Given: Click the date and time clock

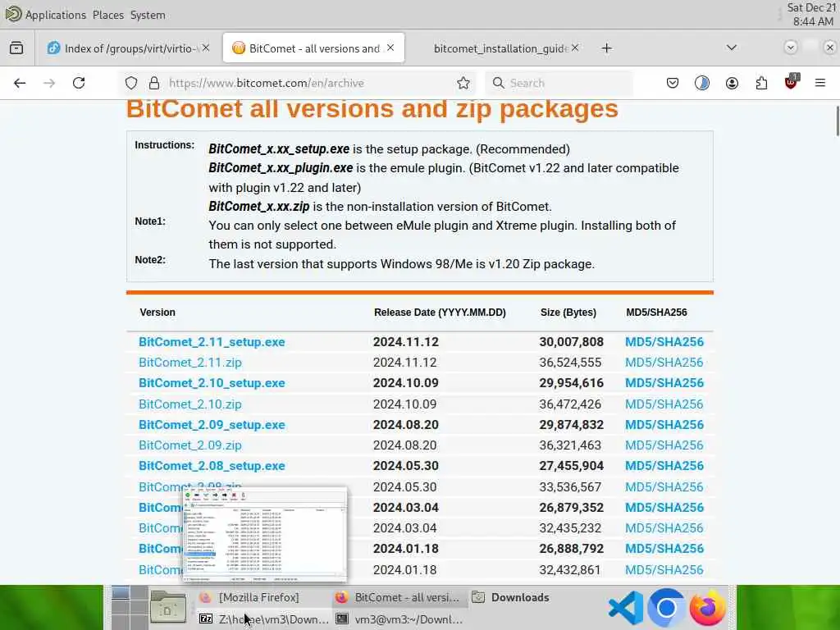Looking at the screenshot, I should pos(810,15).
